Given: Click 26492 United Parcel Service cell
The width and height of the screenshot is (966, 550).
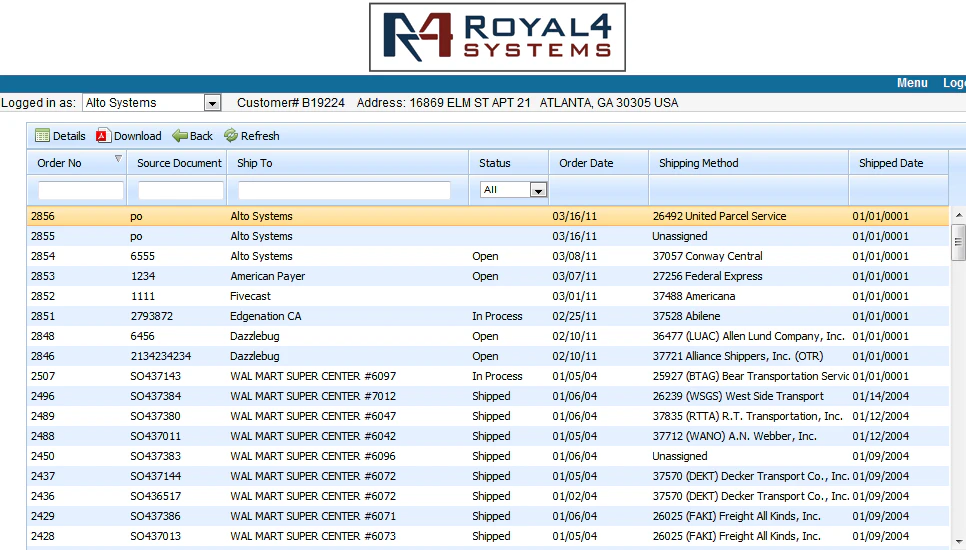Looking at the screenshot, I should click(719, 216).
